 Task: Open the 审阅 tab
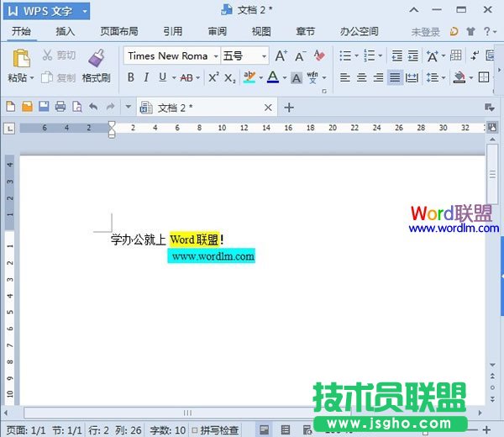[218, 31]
